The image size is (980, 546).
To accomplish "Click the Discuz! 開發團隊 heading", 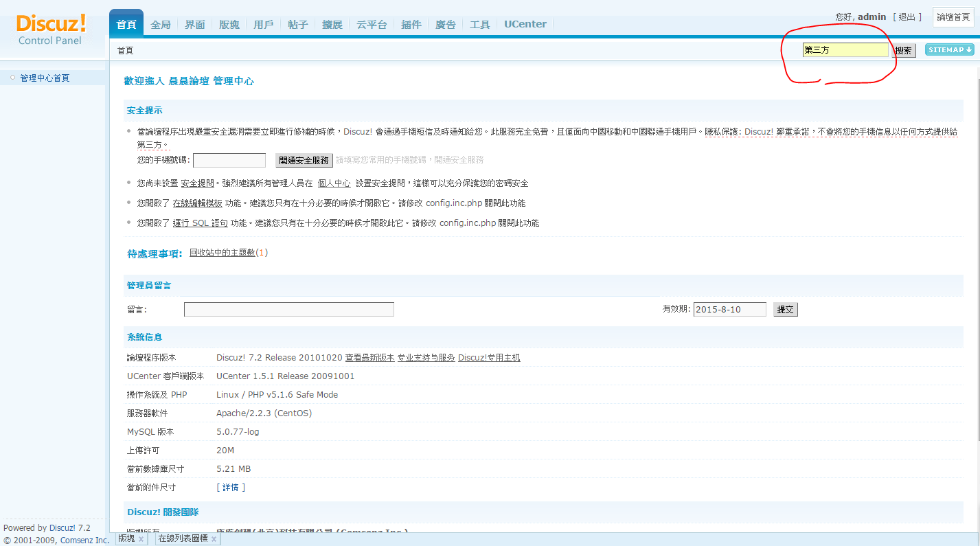I will (x=163, y=512).
